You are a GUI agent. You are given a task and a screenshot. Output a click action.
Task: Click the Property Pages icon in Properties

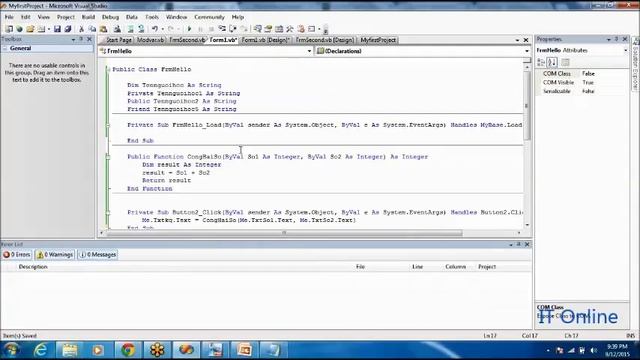565,62
